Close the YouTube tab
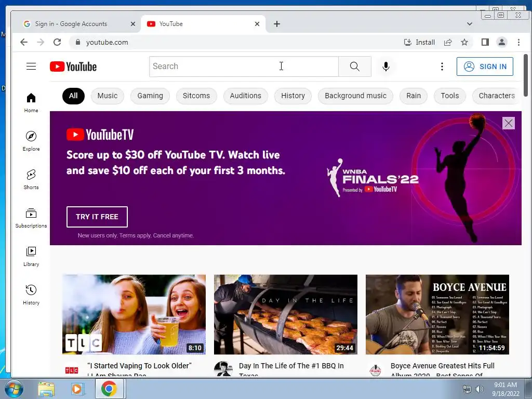The image size is (532, 399). click(x=257, y=24)
